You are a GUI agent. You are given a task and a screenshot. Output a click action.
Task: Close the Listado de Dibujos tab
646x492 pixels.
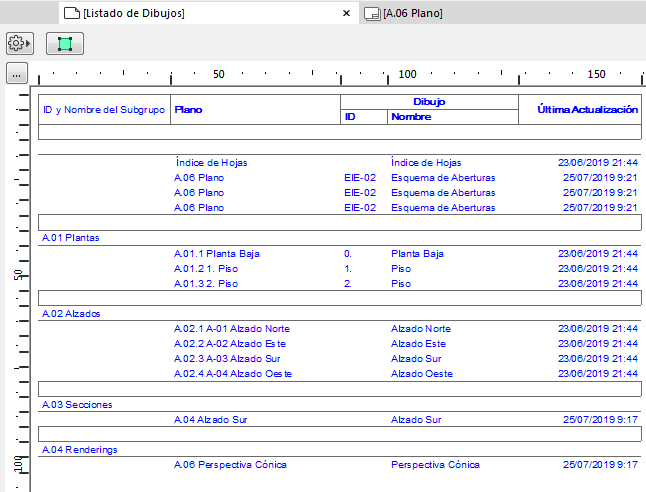coord(346,13)
